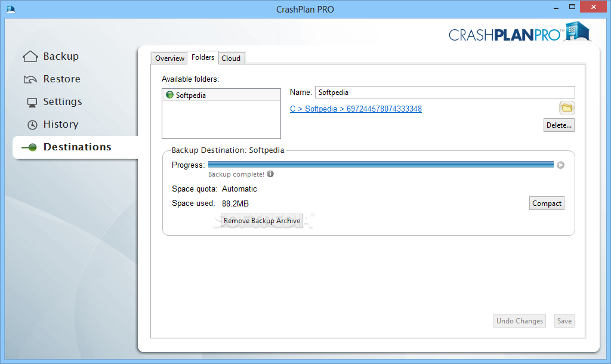Go to Backup in the sidebar
Screen dimensions: 611x364
(61, 57)
